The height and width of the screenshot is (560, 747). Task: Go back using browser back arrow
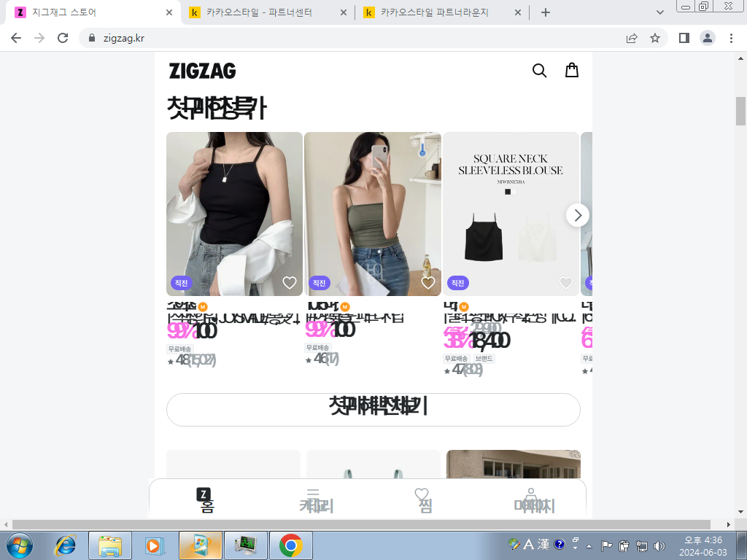click(x=16, y=38)
